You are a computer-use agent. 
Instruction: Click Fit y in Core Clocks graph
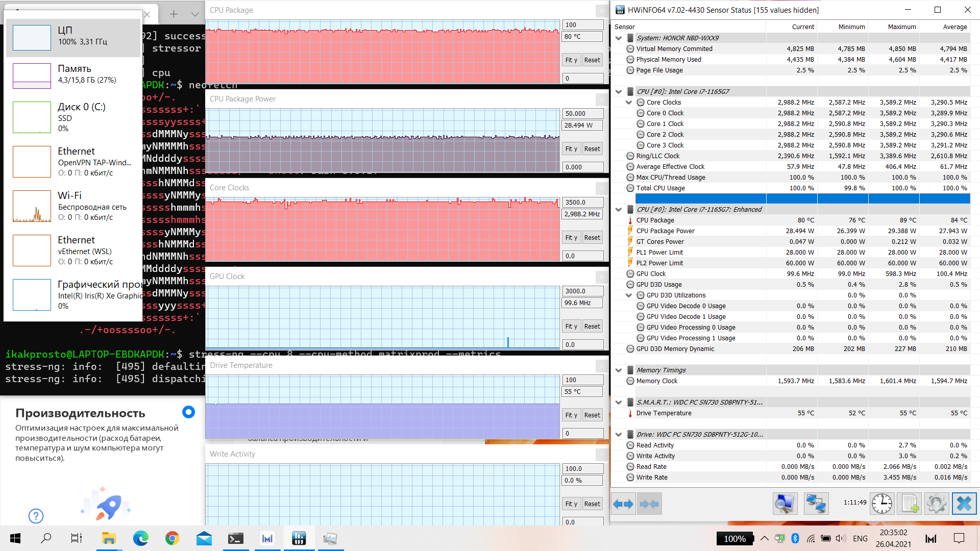pos(571,237)
